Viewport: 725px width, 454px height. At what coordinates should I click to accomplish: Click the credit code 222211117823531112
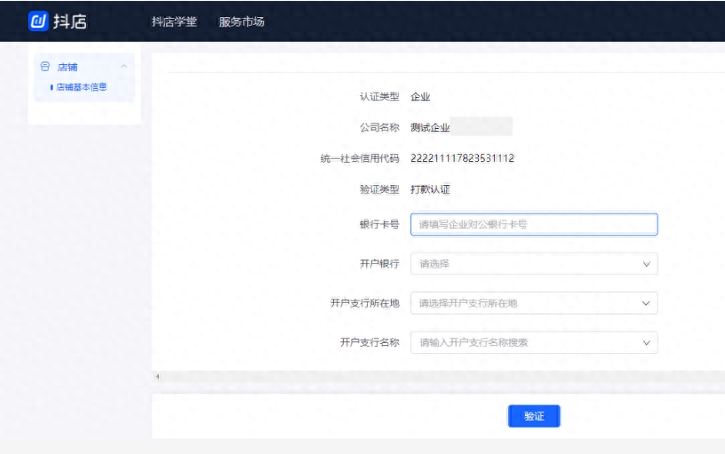pyautogui.click(x=462, y=158)
